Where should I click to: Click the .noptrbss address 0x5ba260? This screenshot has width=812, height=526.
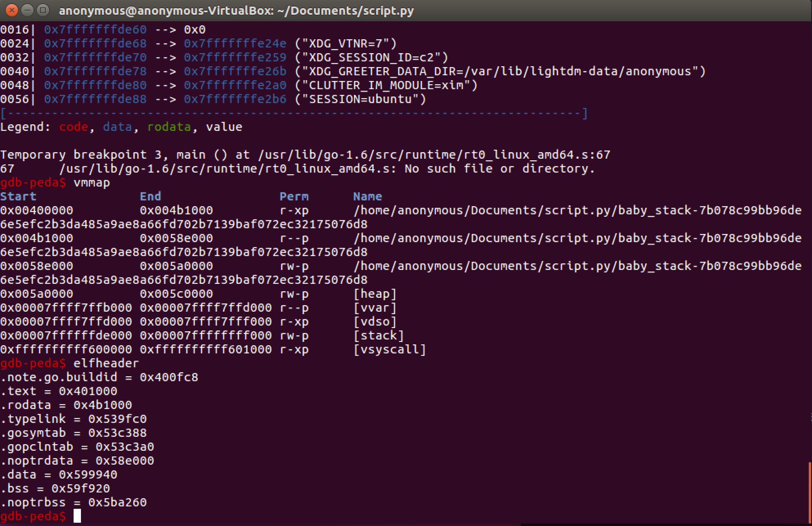click(x=117, y=502)
